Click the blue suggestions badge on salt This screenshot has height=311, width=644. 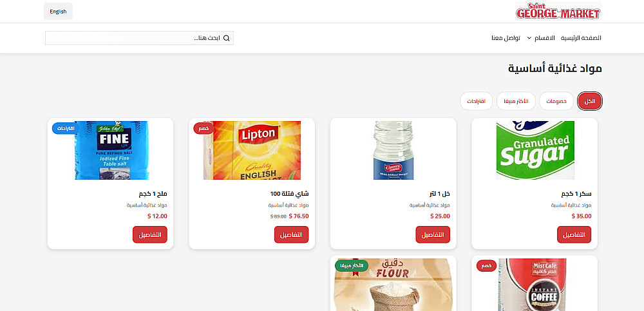click(x=66, y=128)
